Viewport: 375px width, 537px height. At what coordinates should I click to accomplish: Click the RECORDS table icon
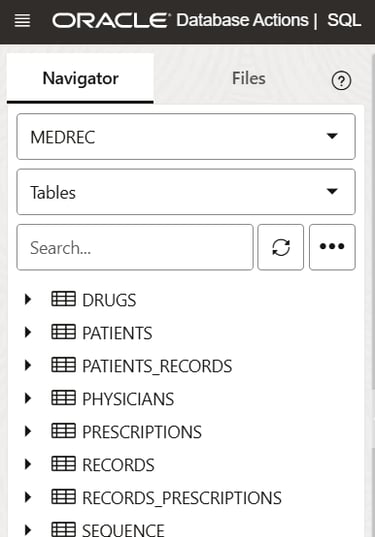[x=63, y=464]
